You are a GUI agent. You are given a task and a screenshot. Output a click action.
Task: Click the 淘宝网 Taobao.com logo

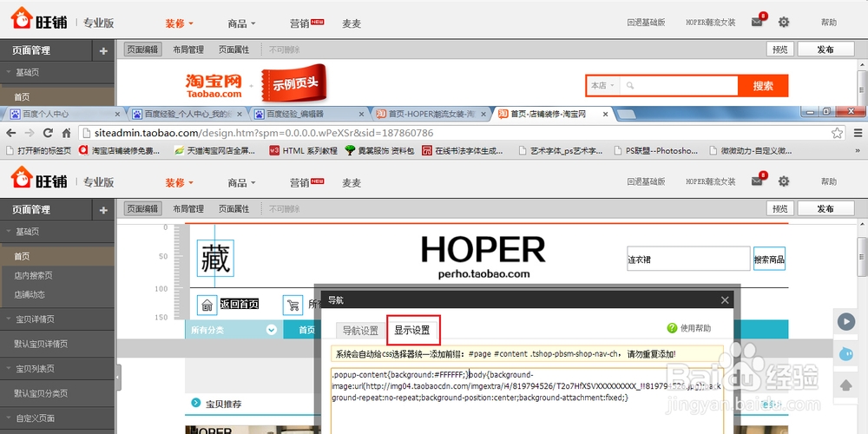(x=214, y=86)
